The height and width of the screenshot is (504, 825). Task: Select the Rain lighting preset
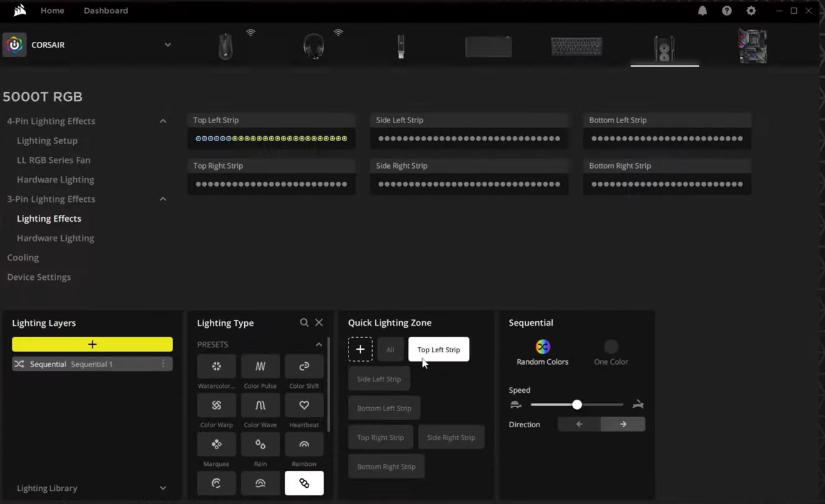[x=260, y=444]
